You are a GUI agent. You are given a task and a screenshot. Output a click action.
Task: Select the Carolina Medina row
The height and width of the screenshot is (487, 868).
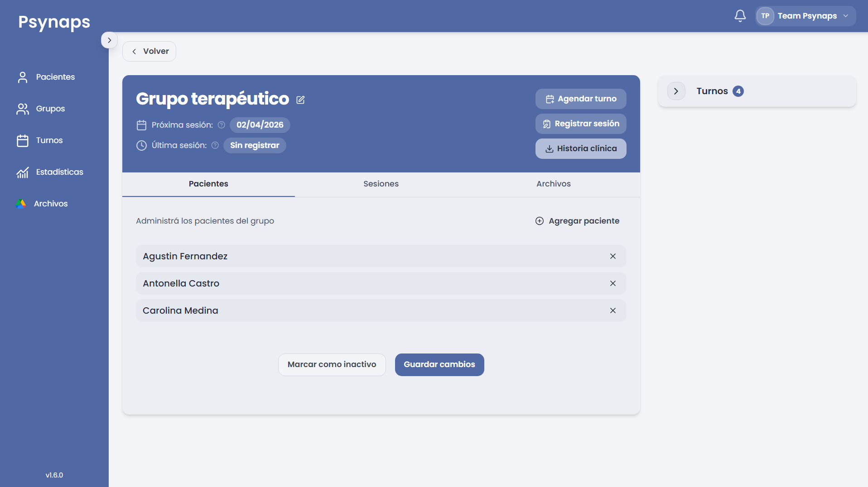point(381,310)
